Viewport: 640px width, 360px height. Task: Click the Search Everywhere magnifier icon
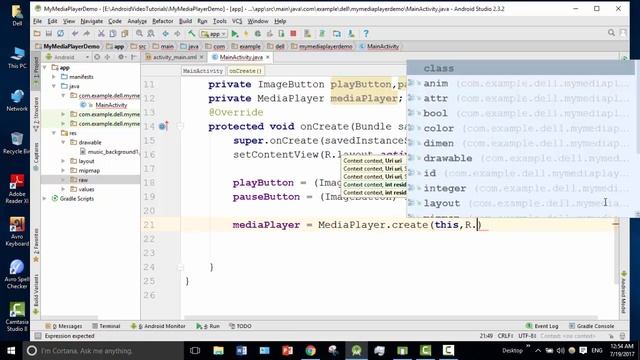click(x=611, y=33)
